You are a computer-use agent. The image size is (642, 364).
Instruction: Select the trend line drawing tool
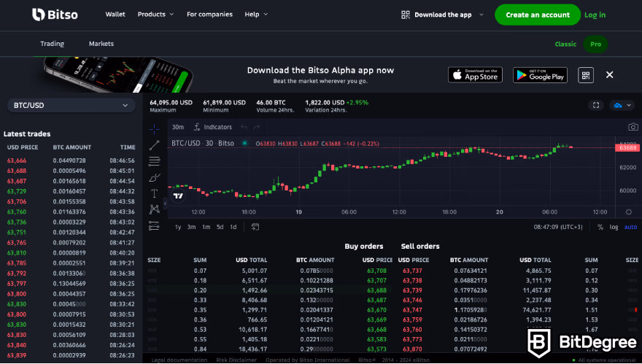pyautogui.click(x=155, y=145)
